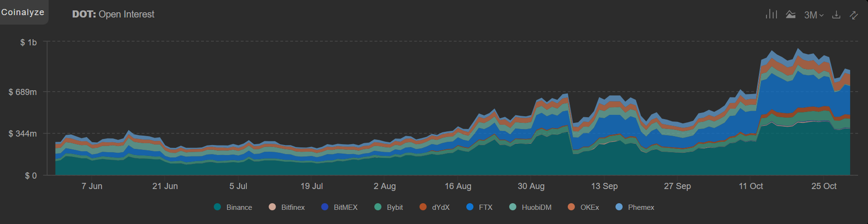868x224 pixels.
Task: Open the 3M time range dropdown
Action: [x=814, y=15]
